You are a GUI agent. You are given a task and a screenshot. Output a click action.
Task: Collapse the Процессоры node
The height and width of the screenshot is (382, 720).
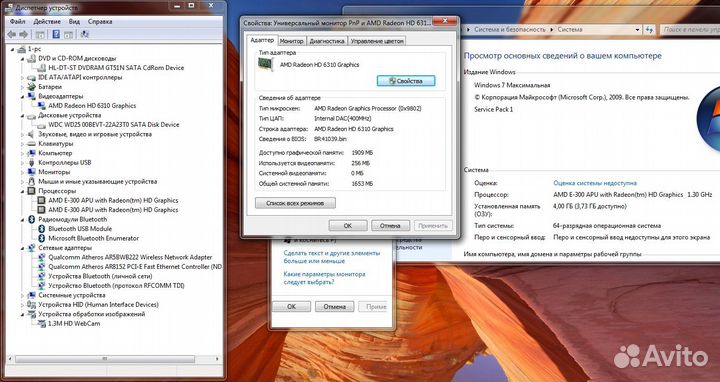coord(22,191)
